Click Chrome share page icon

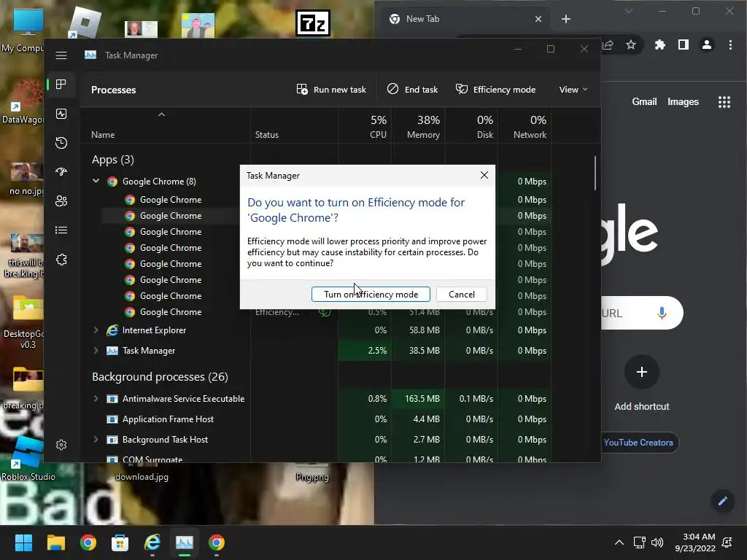pos(608,44)
